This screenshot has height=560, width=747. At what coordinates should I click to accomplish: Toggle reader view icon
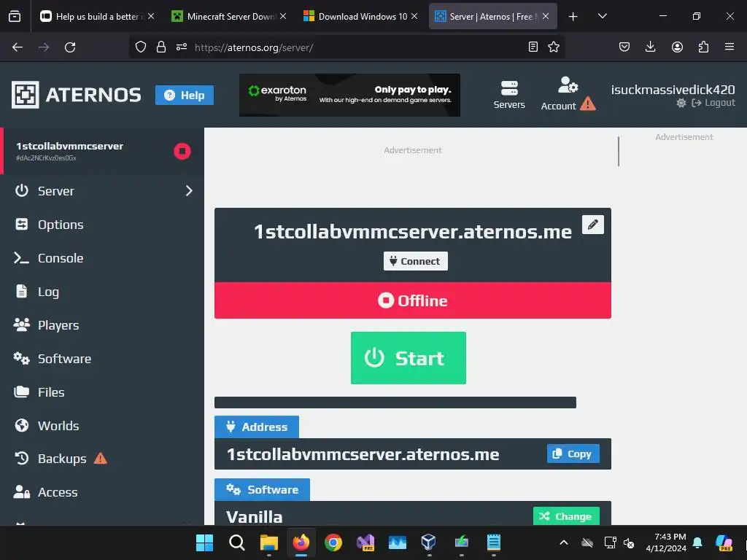[x=533, y=47]
